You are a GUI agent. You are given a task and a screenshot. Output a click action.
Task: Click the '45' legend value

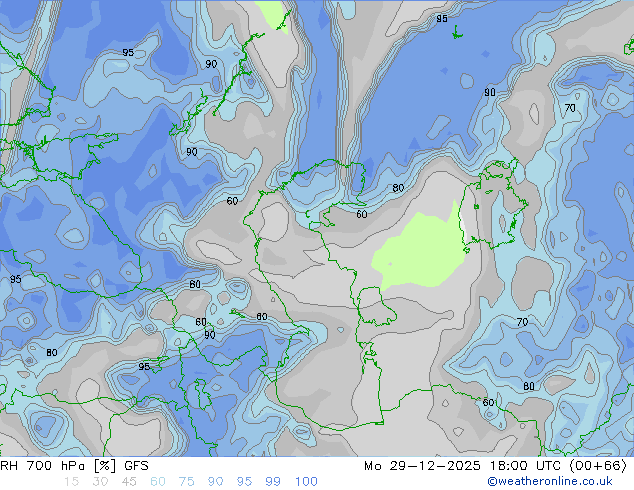129,482
